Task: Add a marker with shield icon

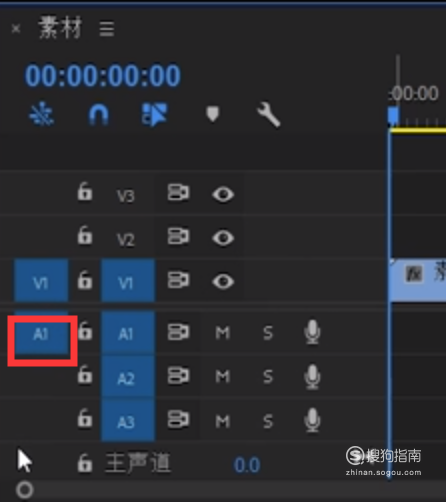Action: click(213, 114)
